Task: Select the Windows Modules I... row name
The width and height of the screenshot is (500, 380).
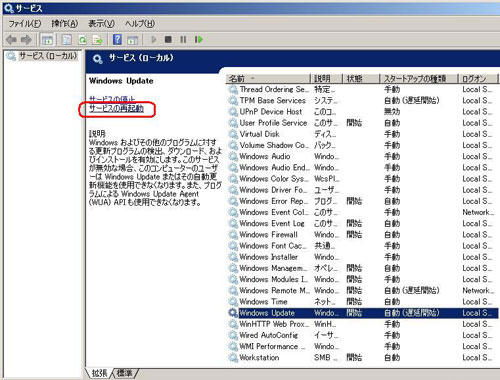Action: click(274, 279)
